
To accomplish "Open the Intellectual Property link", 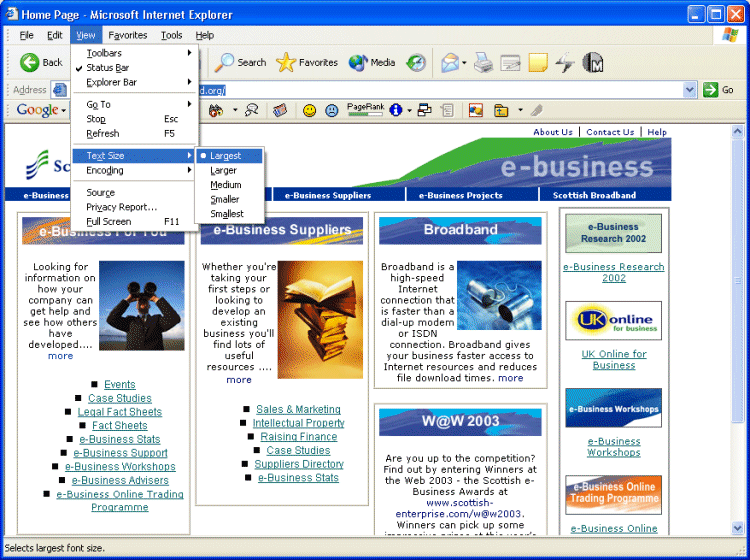I will [298, 423].
